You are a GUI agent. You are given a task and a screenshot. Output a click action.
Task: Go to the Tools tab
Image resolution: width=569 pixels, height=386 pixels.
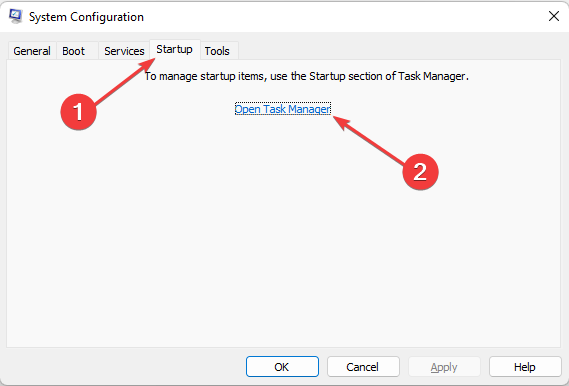[217, 51]
